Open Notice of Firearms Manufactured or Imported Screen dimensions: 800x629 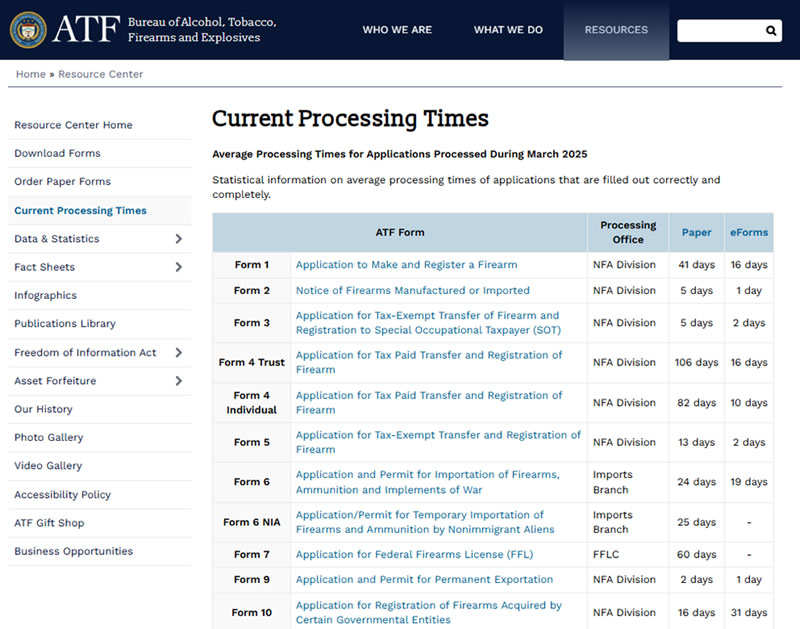[413, 290]
